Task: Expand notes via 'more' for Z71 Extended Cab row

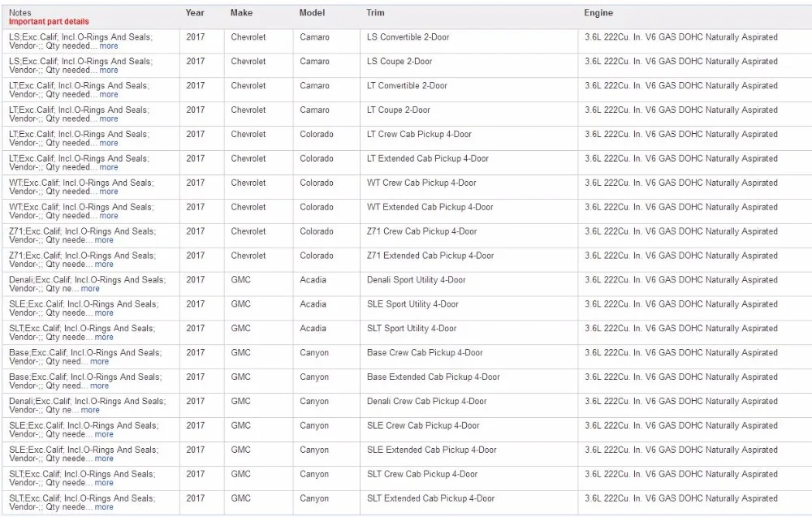Action: [104, 265]
